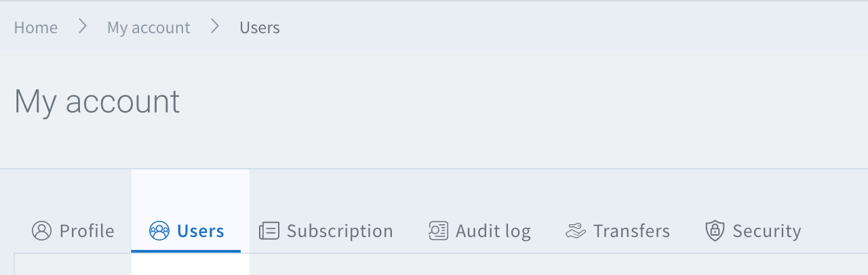The height and width of the screenshot is (275, 868).
Task: Click the Profile person icon
Action: coord(41,231)
